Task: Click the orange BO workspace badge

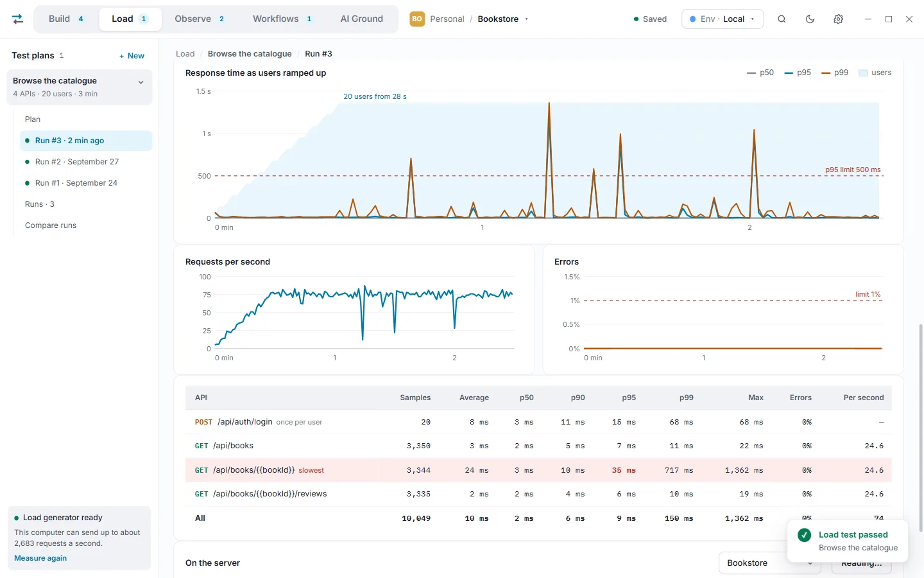Action: coord(417,19)
